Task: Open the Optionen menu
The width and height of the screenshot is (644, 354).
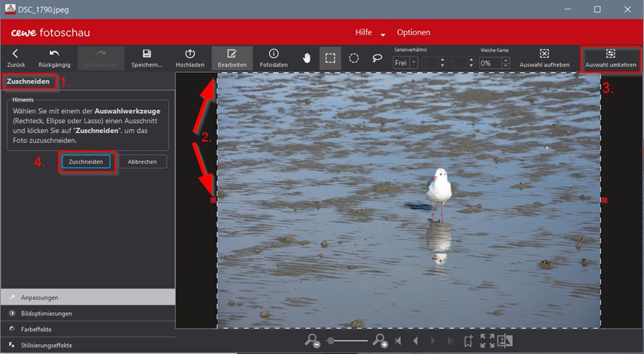Action: pyautogui.click(x=414, y=32)
